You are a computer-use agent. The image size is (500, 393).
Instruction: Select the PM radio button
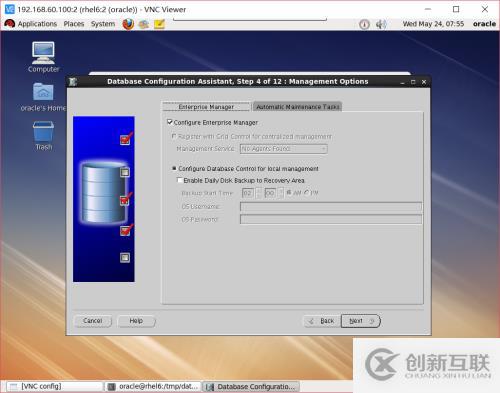(307, 192)
